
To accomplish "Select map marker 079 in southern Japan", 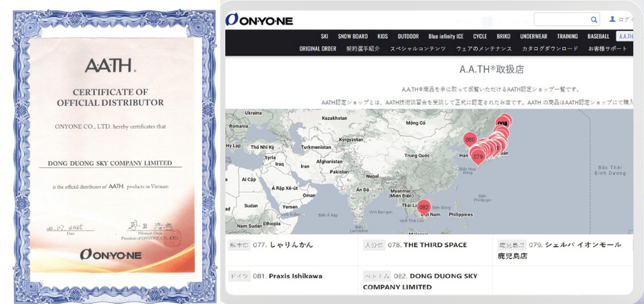I will [478, 155].
